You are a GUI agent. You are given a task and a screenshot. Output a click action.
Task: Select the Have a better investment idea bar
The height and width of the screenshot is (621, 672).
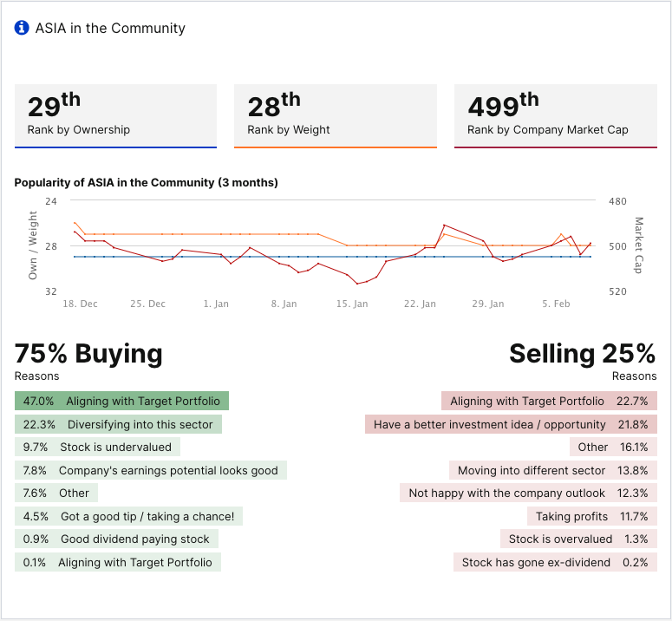[511, 424]
